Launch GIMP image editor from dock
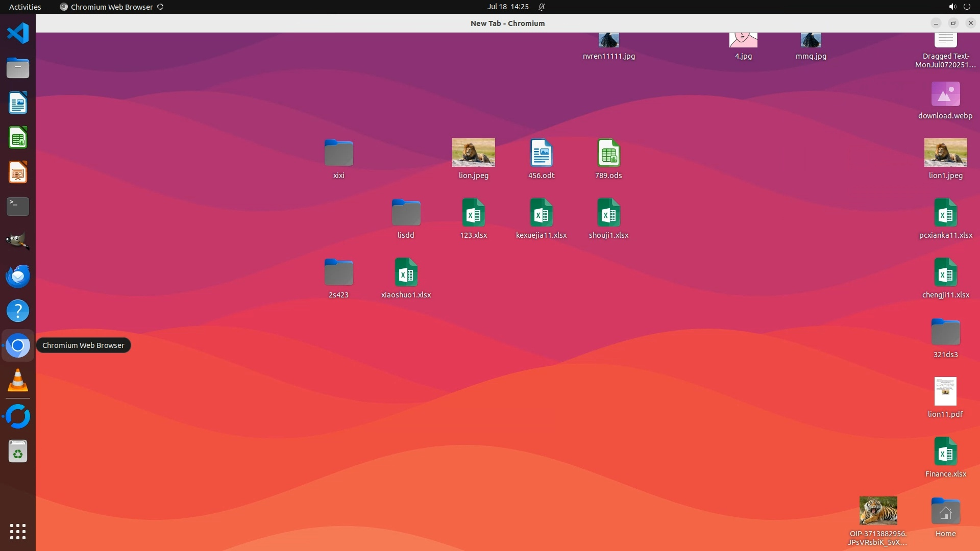980x551 pixels. [18, 241]
